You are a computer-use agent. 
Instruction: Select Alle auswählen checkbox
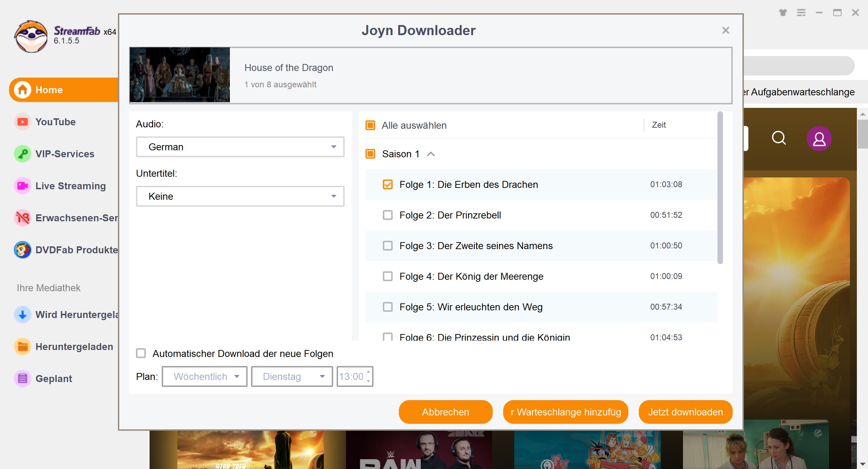coord(370,125)
